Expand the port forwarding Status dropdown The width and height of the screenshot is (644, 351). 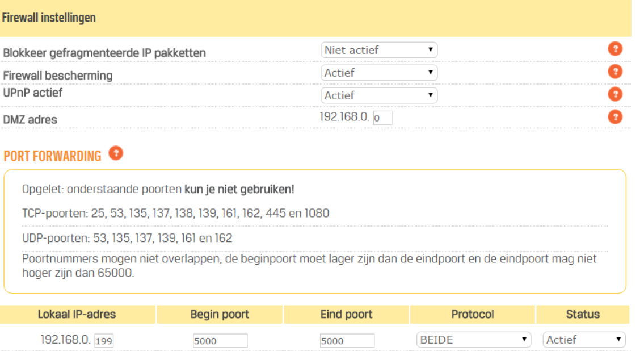pos(584,340)
